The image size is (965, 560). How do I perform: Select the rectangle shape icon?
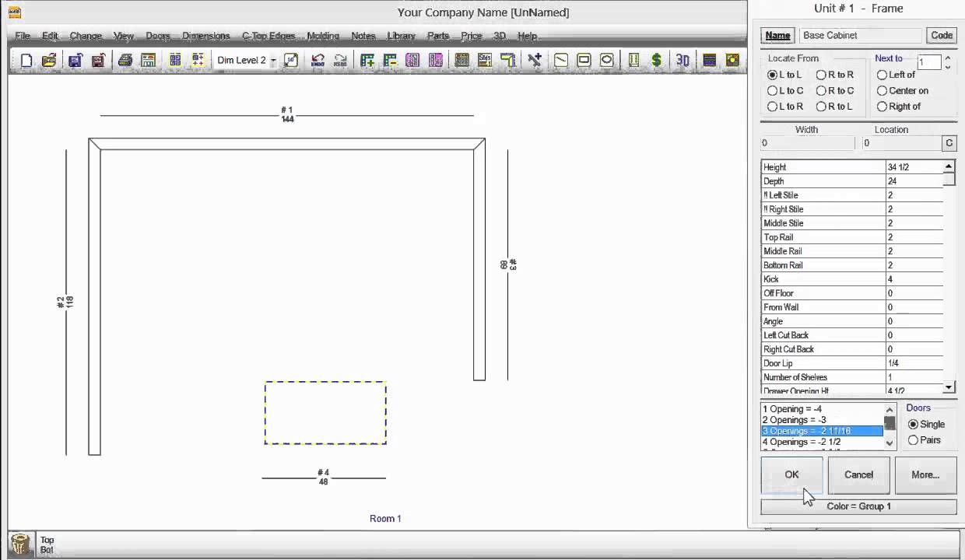584,60
